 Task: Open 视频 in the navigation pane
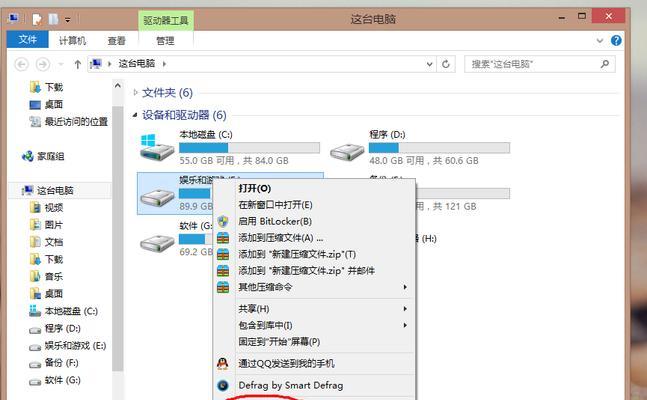tap(54, 208)
